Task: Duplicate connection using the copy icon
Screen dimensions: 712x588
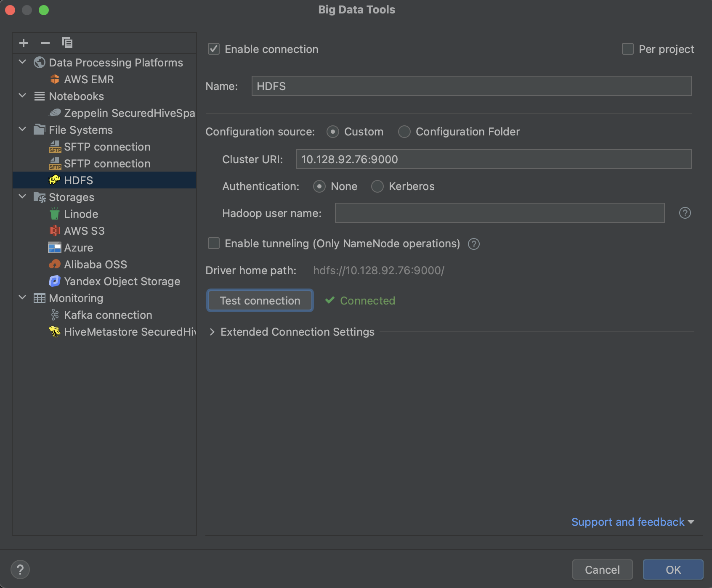Action: point(66,42)
